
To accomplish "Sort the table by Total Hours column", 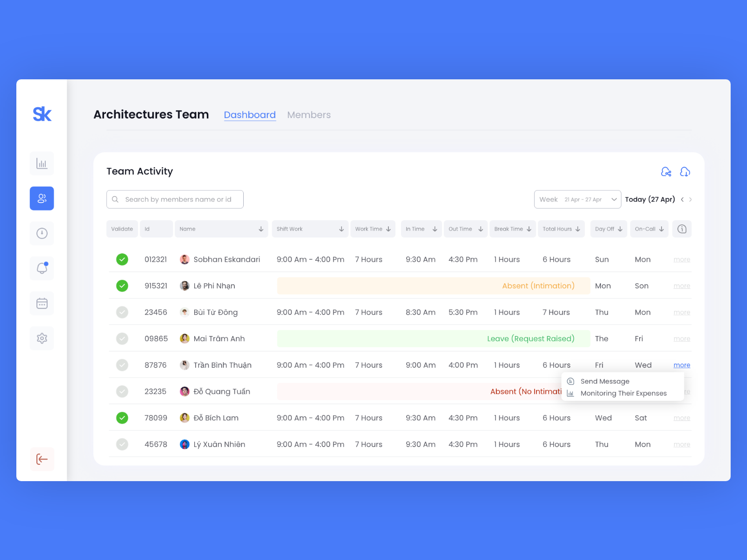I will coord(577,229).
